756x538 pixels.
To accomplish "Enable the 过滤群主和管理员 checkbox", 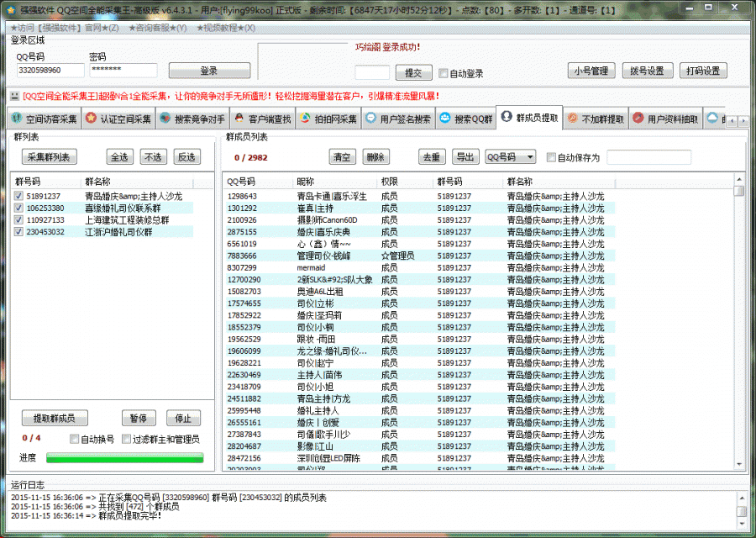I will click(126, 439).
